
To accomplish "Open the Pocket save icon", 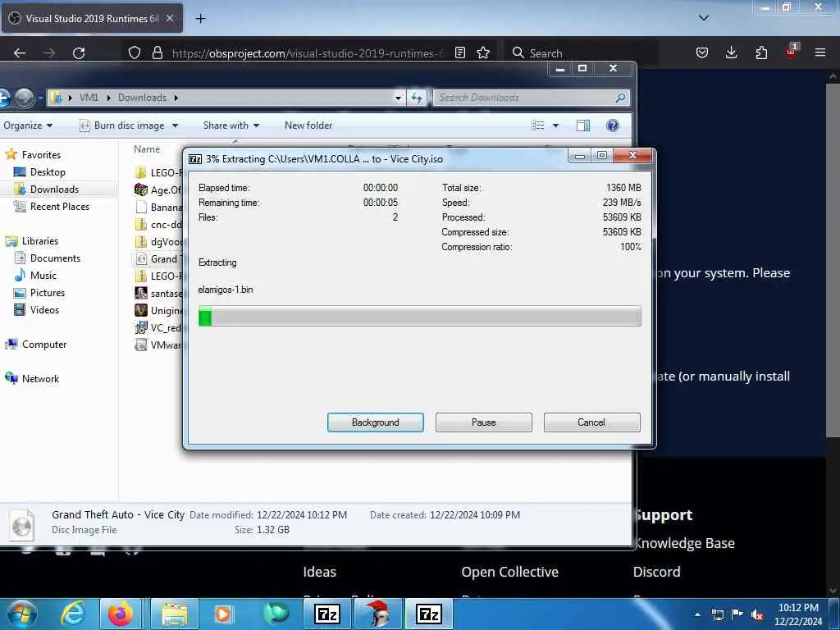I will tap(702, 53).
